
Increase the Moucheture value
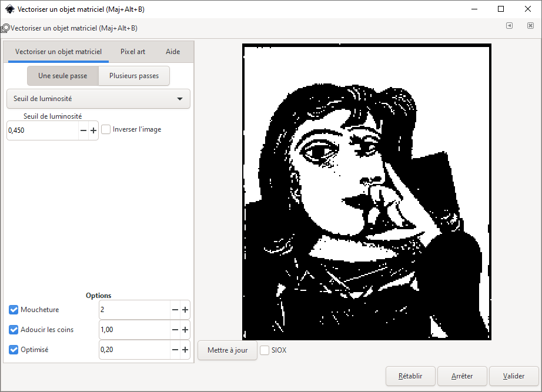(185, 310)
